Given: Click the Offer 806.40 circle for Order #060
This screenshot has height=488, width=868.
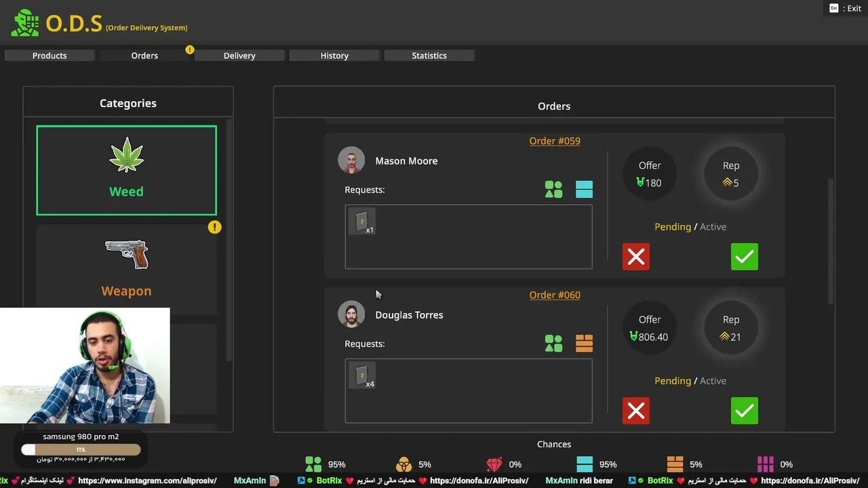Looking at the screenshot, I should tap(650, 328).
